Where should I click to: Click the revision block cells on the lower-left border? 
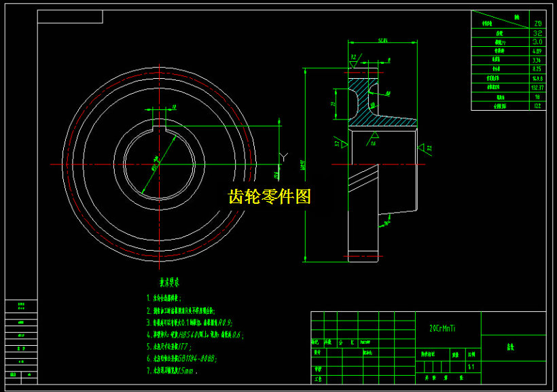coord(20,340)
